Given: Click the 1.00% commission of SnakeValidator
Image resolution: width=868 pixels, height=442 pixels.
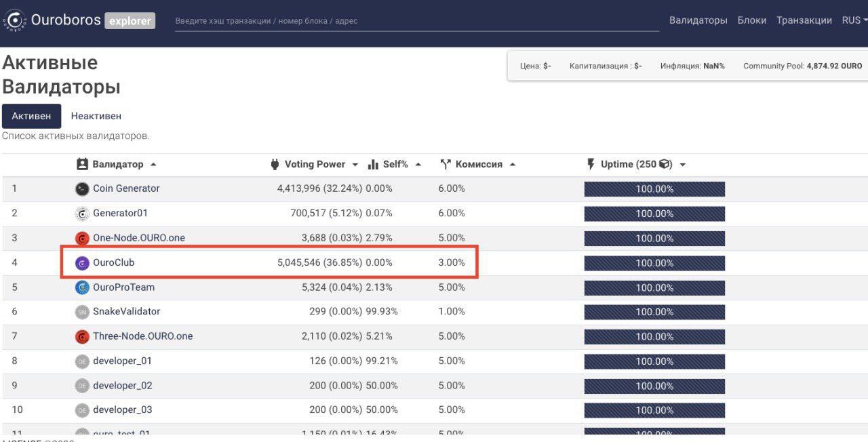Looking at the screenshot, I should 452,311.
